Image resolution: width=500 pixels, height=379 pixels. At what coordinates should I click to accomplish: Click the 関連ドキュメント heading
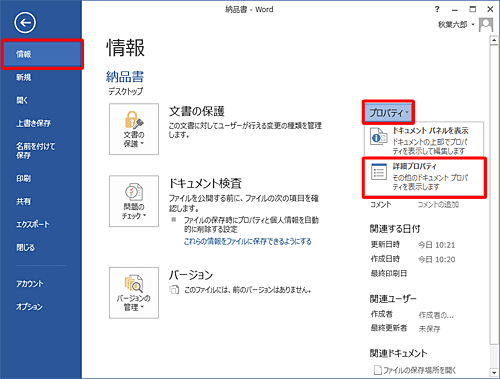(399, 353)
